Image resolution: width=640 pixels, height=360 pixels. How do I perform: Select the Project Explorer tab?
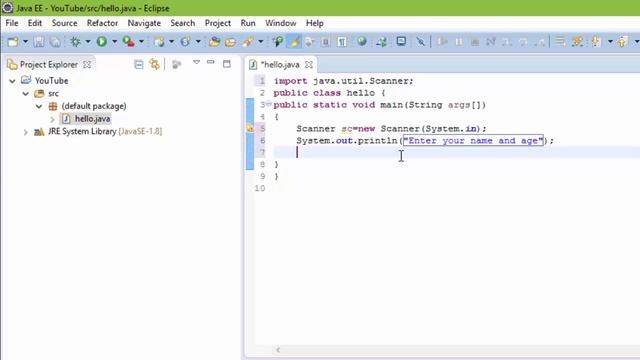coord(49,64)
